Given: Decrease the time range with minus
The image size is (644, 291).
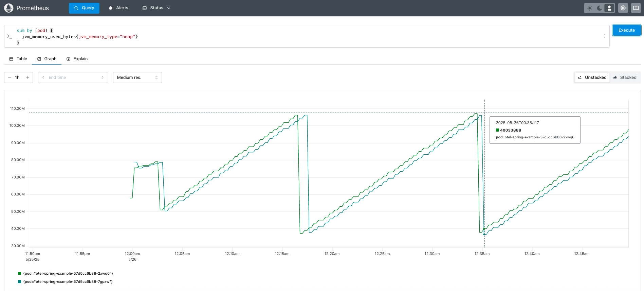Looking at the screenshot, I should coord(10,78).
